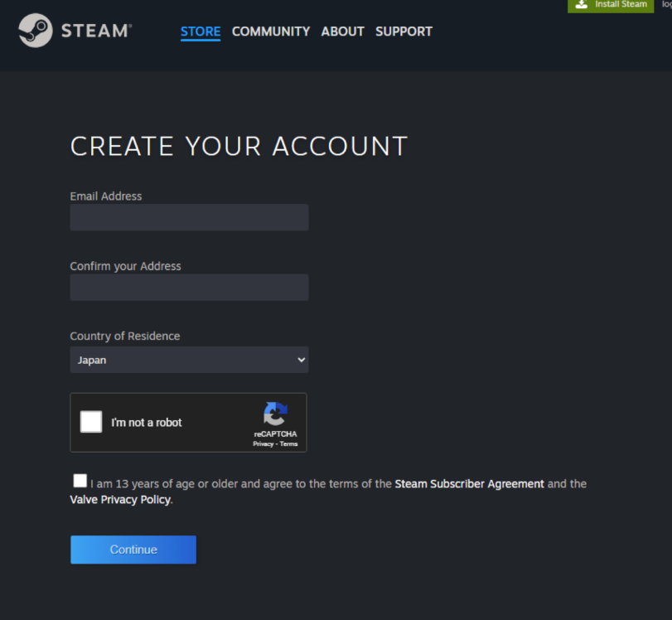The width and height of the screenshot is (672, 620).
Task: Tick the 13 years of age agreement checkbox
Action: pos(80,481)
